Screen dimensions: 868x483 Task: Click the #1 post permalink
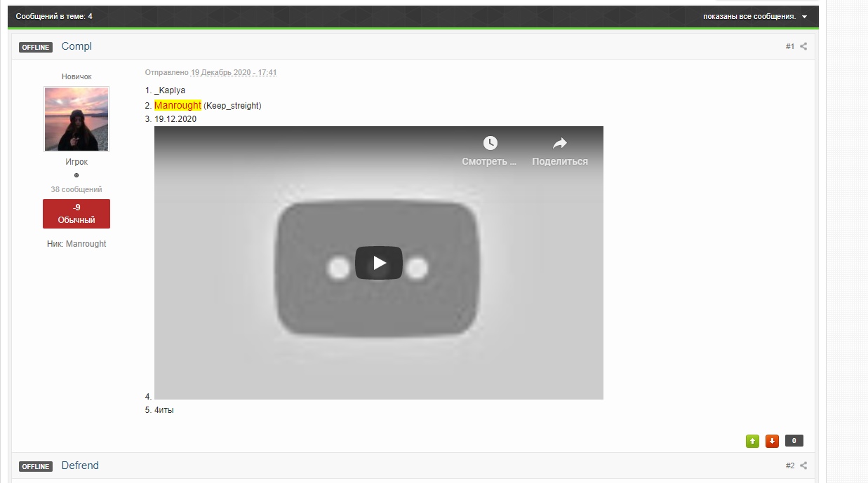[789, 47]
